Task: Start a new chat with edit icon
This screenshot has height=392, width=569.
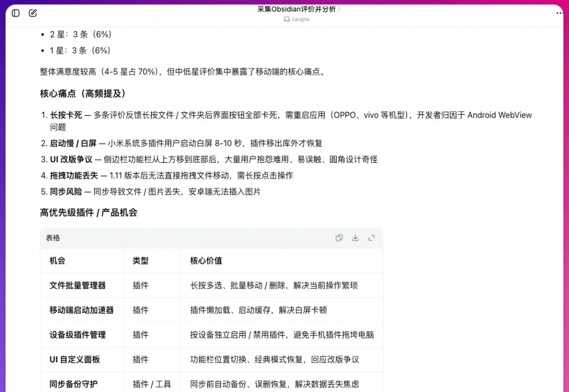Action: click(x=33, y=13)
